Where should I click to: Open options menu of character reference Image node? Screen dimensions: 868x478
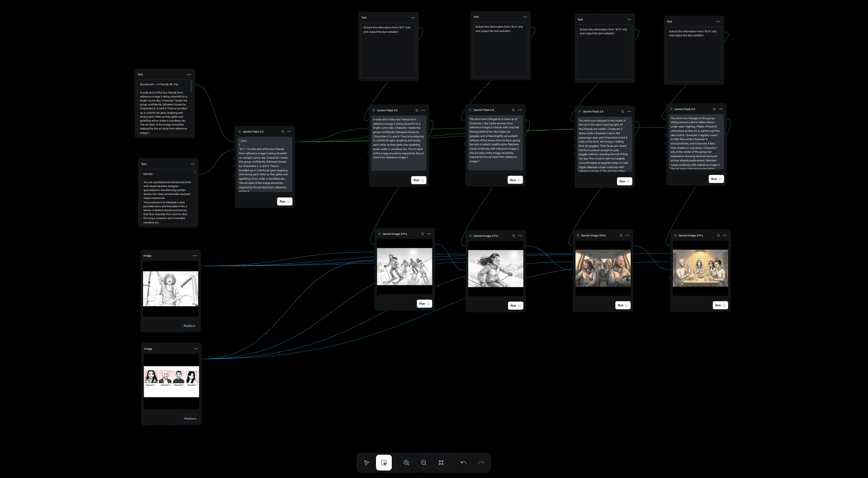point(196,349)
